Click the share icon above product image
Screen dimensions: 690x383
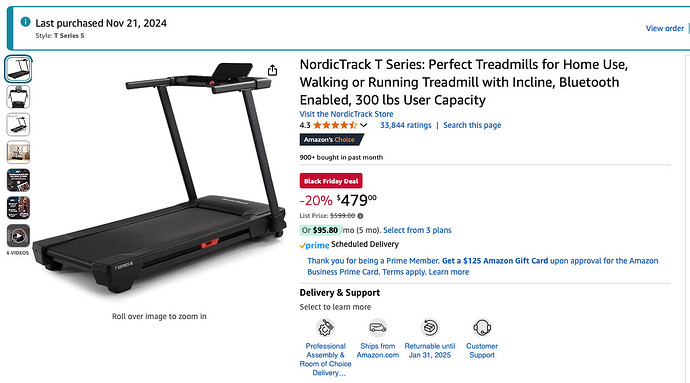pyautogui.click(x=272, y=70)
